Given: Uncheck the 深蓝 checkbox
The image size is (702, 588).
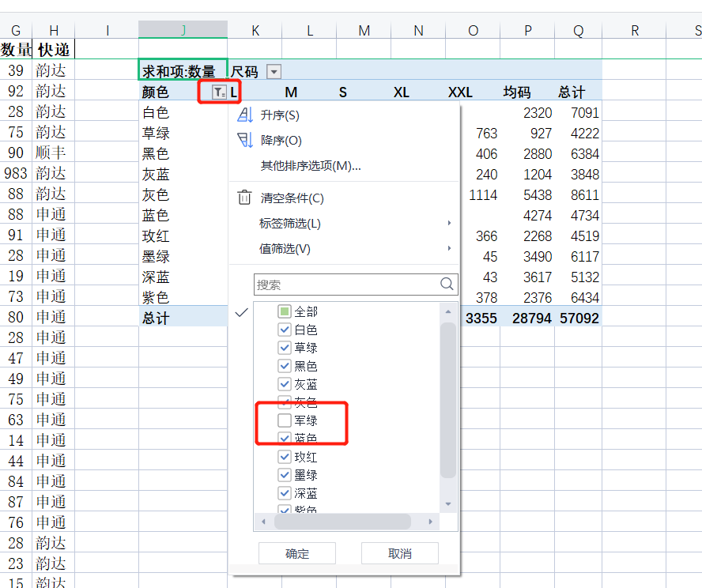Looking at the screenshot, I should coord(285,493).
